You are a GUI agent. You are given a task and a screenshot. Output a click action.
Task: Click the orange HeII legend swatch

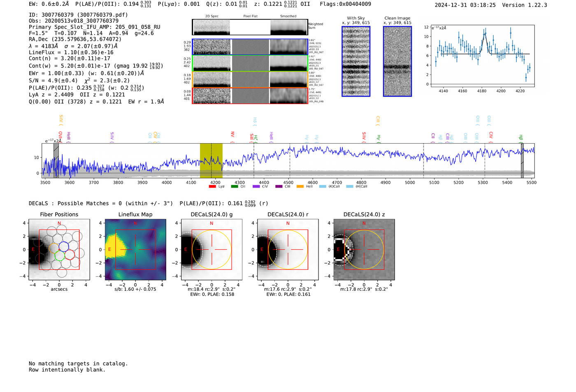coord(300,186)
